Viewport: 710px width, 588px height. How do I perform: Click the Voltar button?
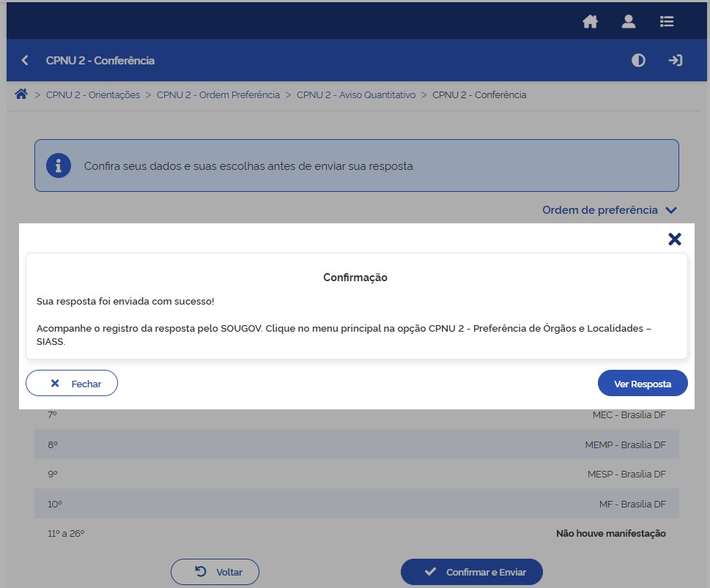tap(215, 572)
